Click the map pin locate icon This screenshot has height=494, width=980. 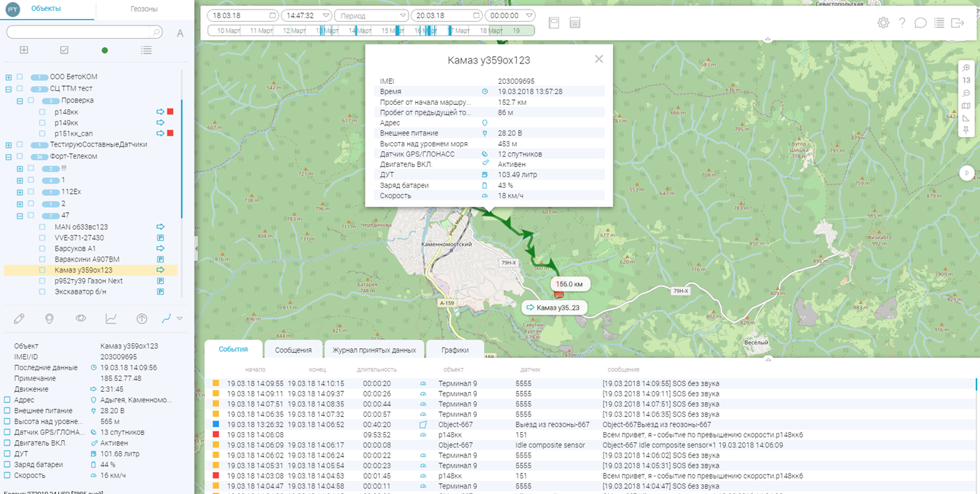point(50,318)
